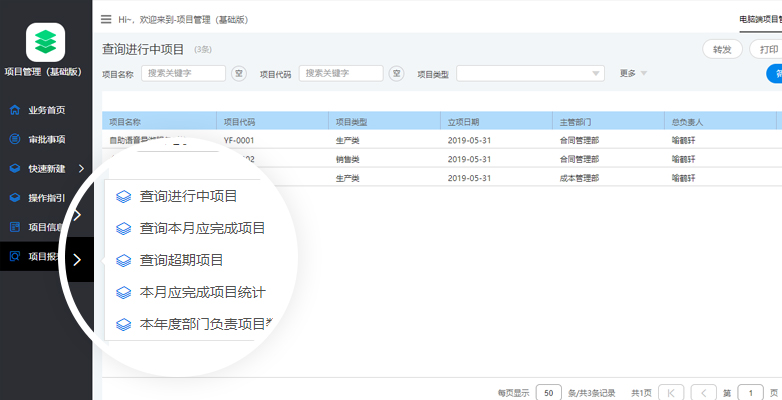
Task: Click the layers icon beside 查询超期项目
Action: pos(124,260)
